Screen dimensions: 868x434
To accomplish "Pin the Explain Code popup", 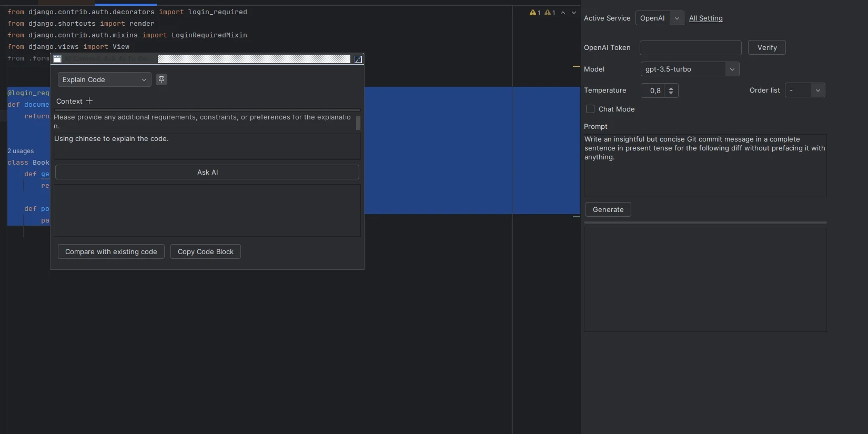I will click(x=162, y=79).
